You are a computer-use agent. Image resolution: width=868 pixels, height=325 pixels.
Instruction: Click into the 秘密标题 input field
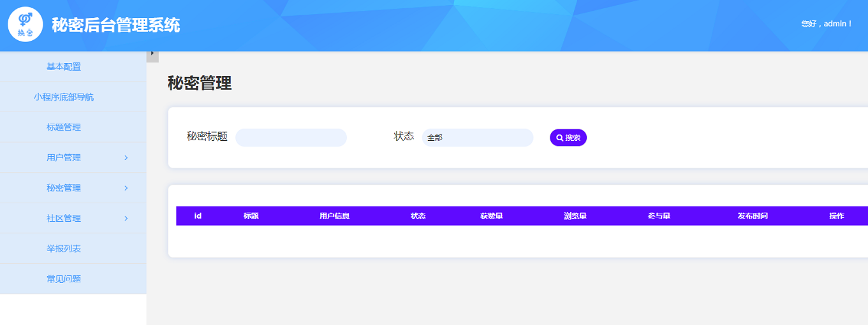tap(291, 138)
